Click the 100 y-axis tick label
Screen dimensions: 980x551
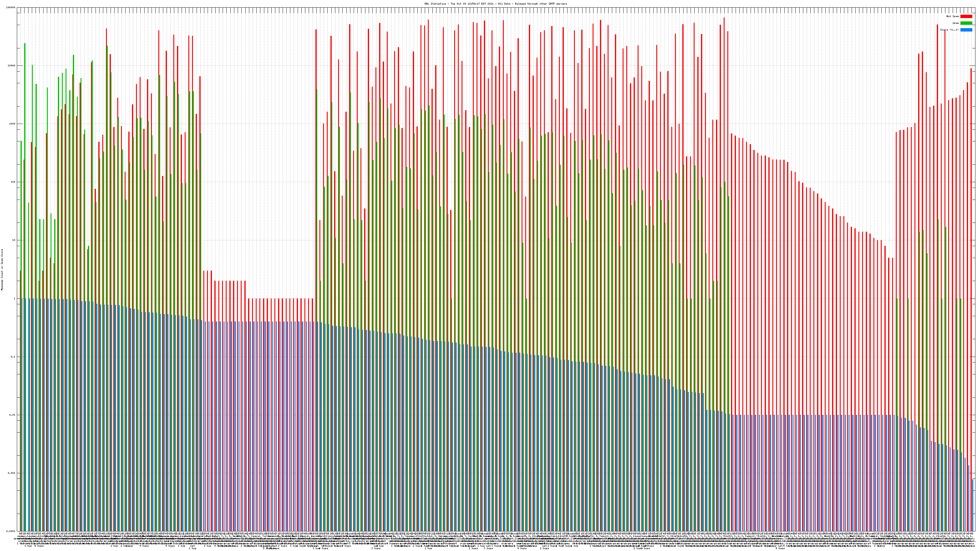[x=13, y=182]
